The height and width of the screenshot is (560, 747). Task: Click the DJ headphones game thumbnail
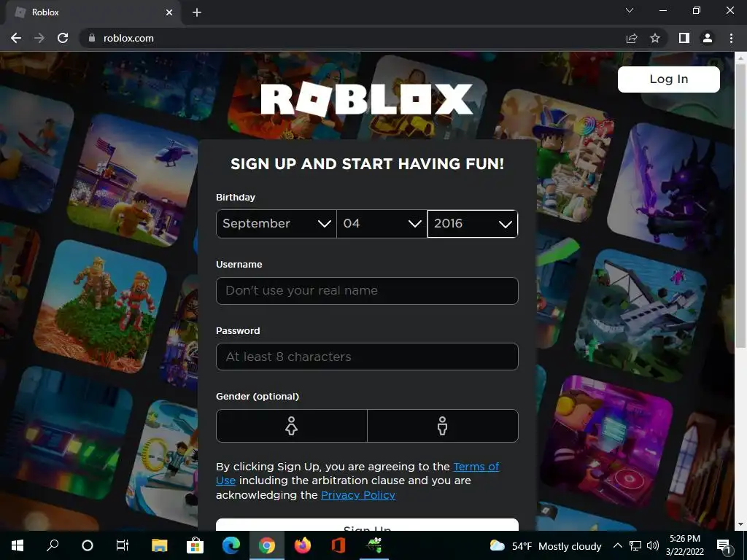pyautogui.click(x=606, y=443)
